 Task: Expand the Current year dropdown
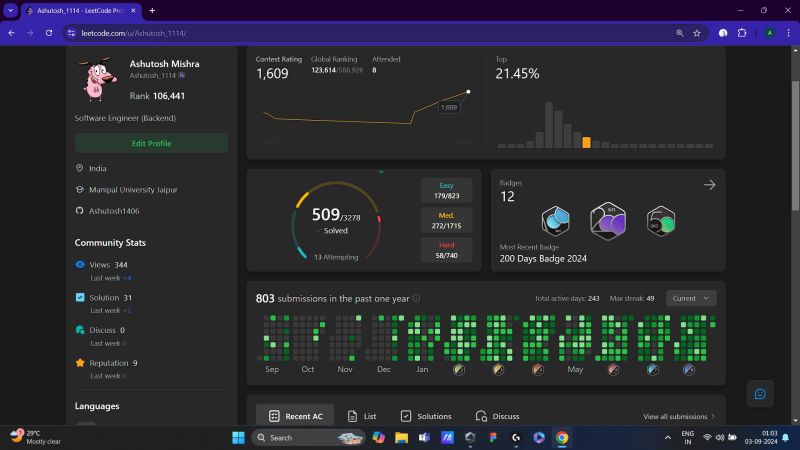click(691, 298)
